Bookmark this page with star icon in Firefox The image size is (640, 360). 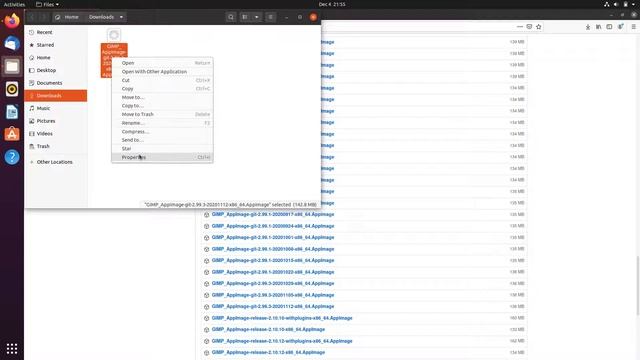[539, 27]
